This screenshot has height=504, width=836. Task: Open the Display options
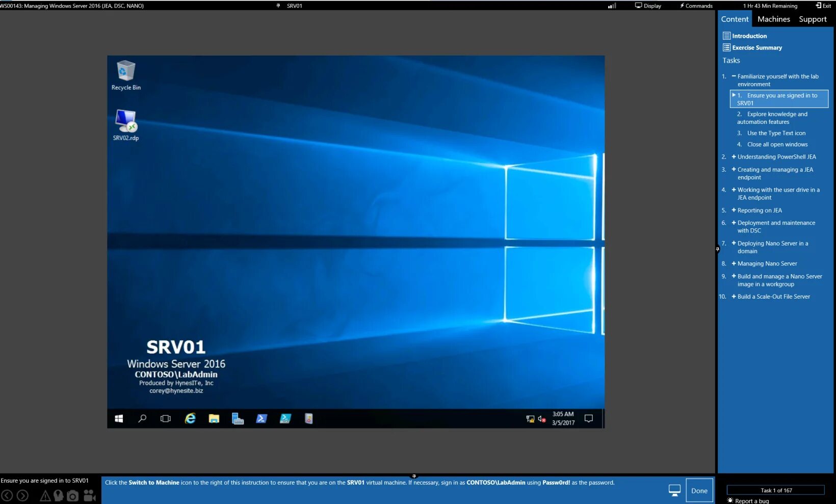[648, 6]
